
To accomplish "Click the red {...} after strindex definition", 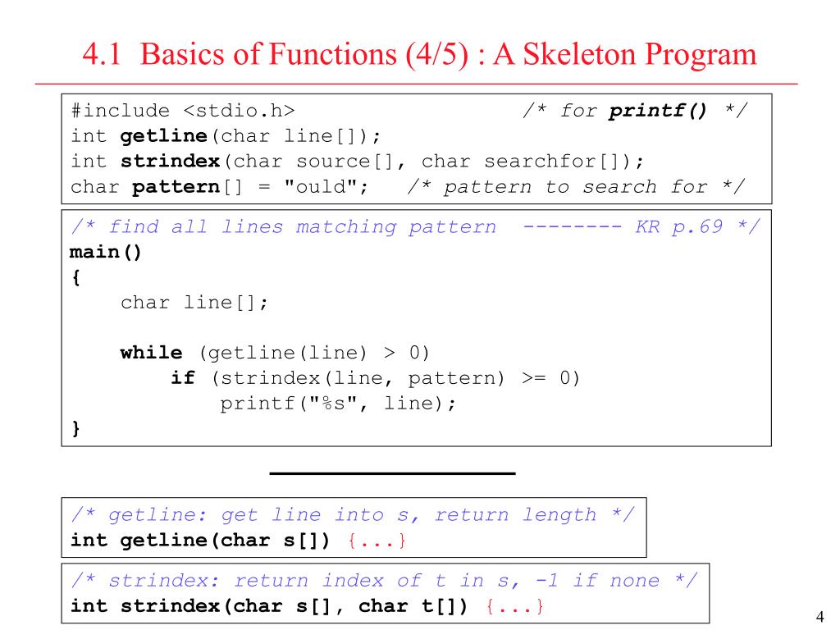I will click(515, 606).
